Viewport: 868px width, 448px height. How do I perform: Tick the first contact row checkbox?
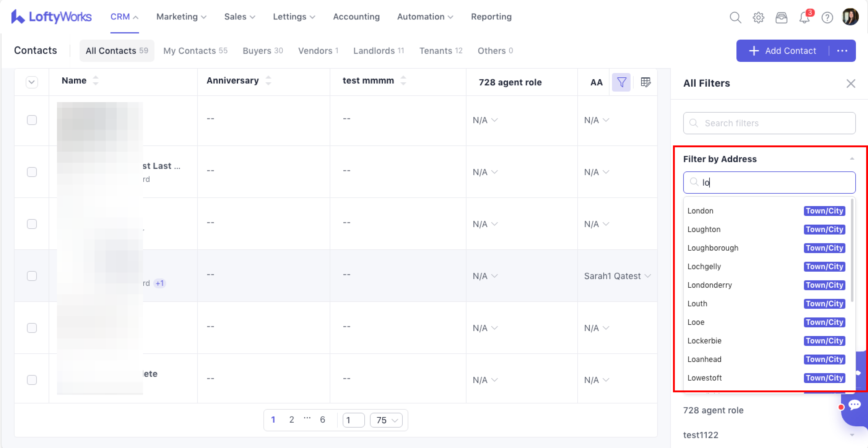click(32, 120)
